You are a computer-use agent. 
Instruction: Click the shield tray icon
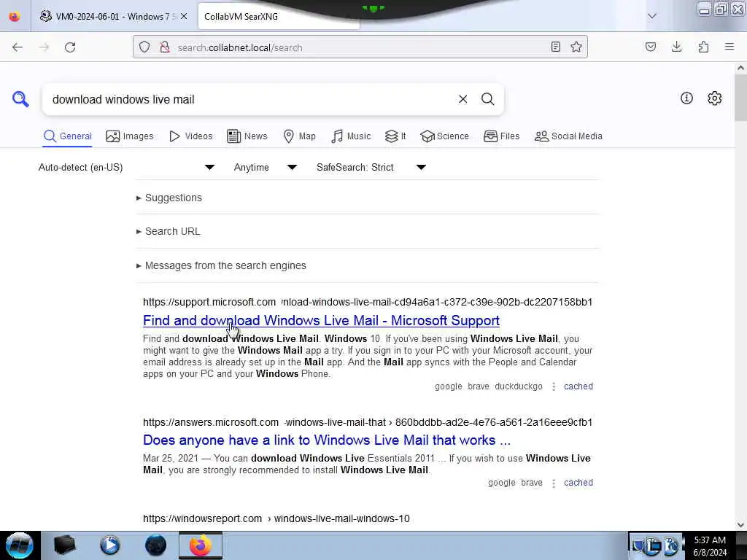click(x=638, y=545)
